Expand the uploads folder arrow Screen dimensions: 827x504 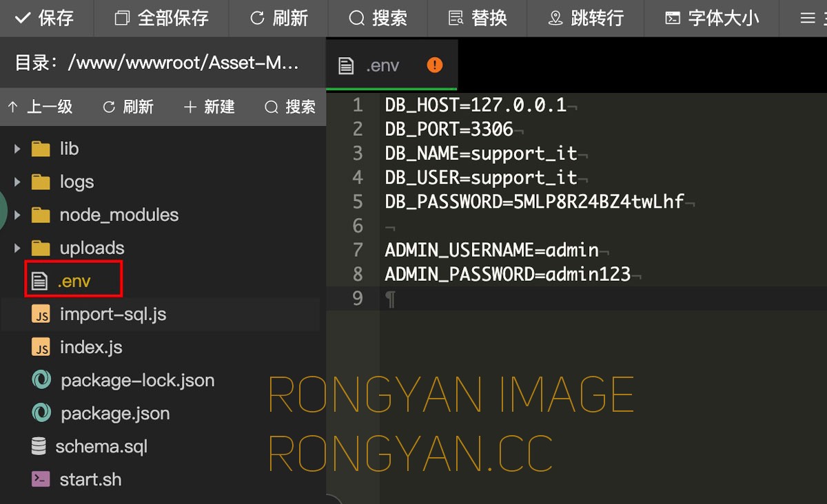tap(17, 248)
